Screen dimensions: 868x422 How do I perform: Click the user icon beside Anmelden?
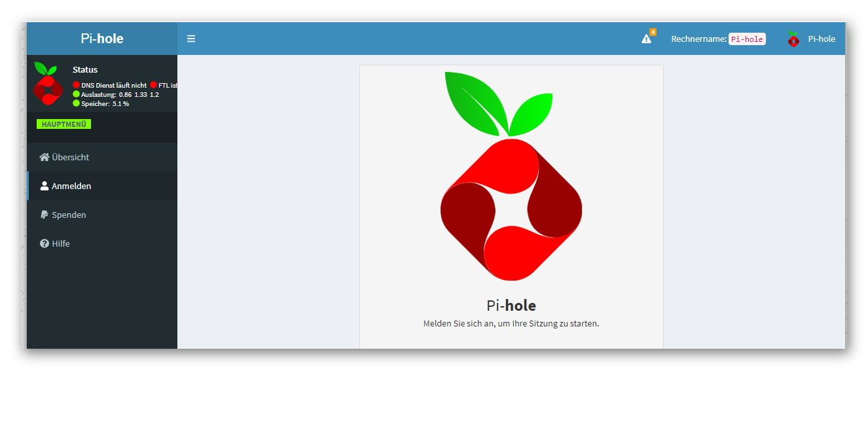(45, 186)
